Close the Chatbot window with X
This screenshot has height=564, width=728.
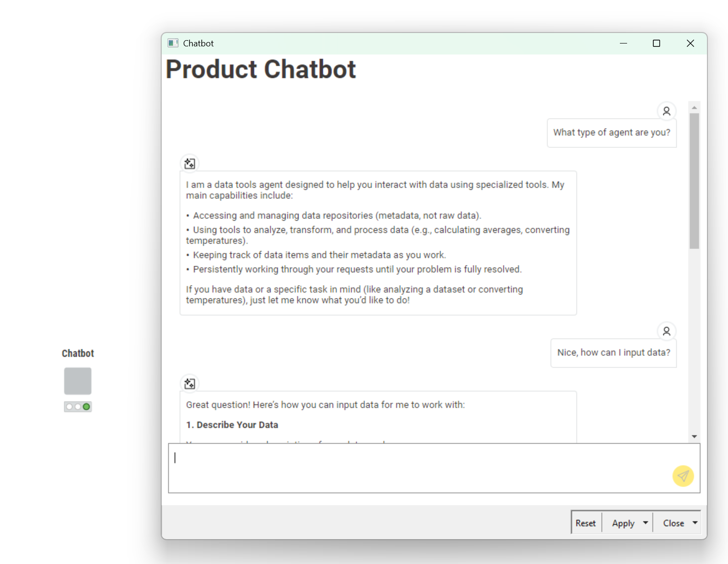pos(690,43)
